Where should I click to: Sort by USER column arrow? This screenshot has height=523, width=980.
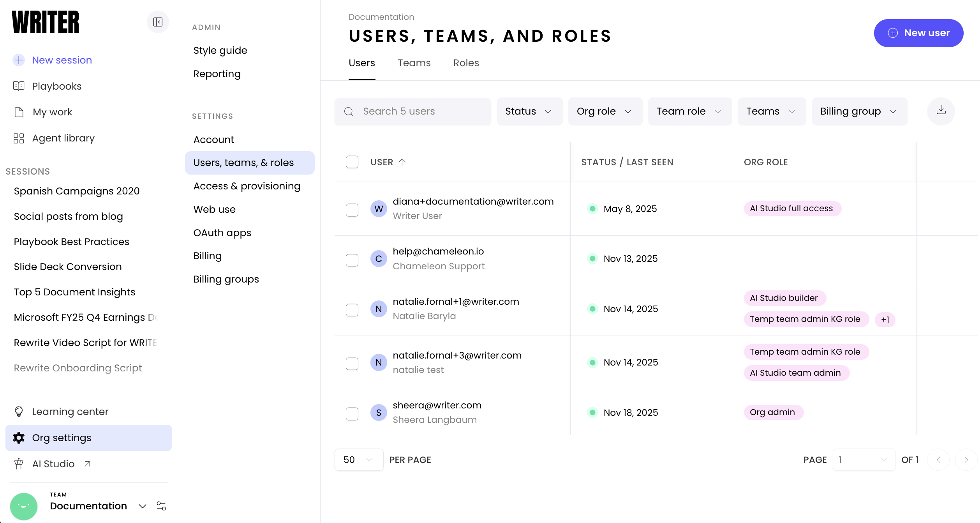pyautogui.click(x=402, y=162)
